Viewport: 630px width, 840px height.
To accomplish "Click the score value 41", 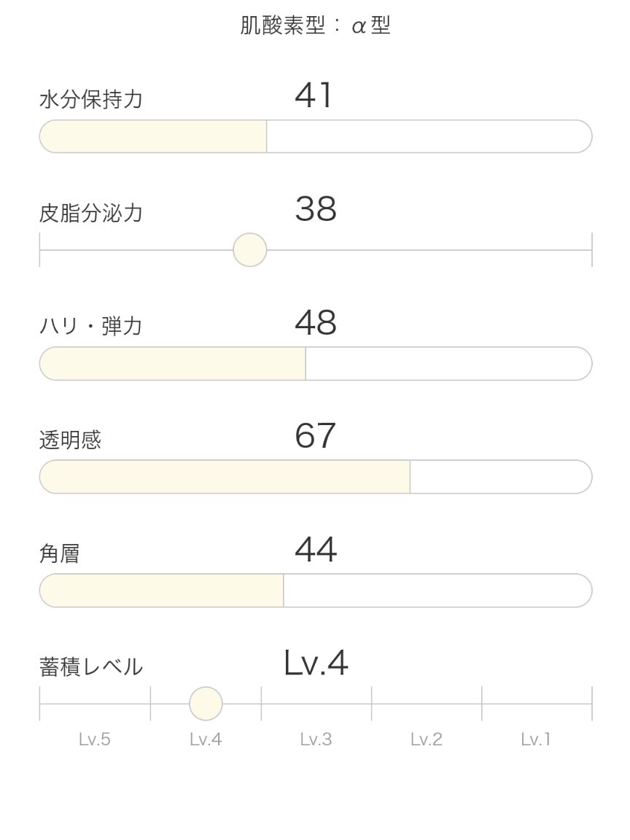I will coord(315,93).
